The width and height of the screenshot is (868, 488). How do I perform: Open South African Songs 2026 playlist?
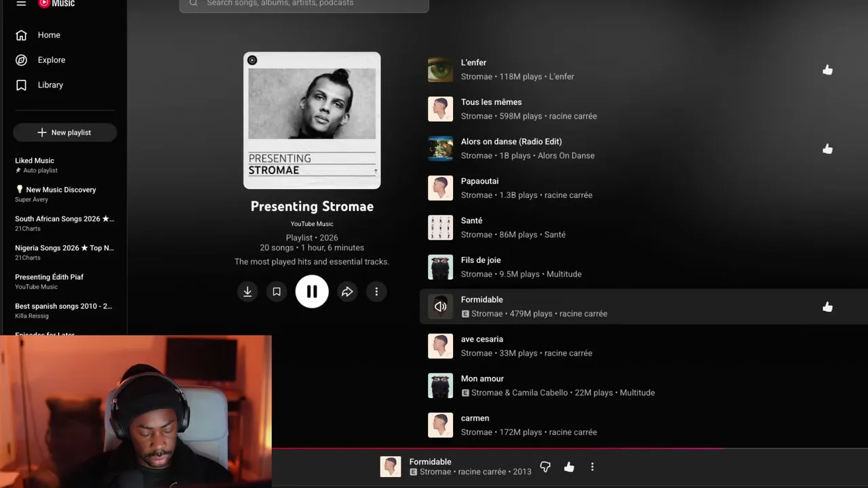coord(64,224)
